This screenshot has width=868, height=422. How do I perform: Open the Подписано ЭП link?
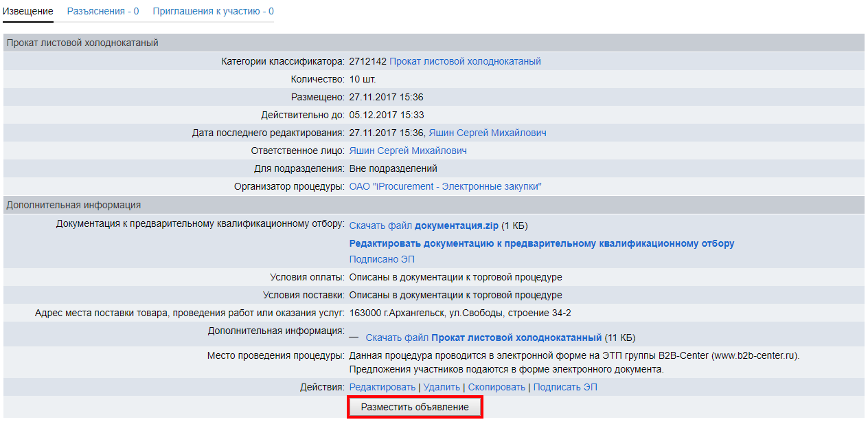[x=382, y=260]
